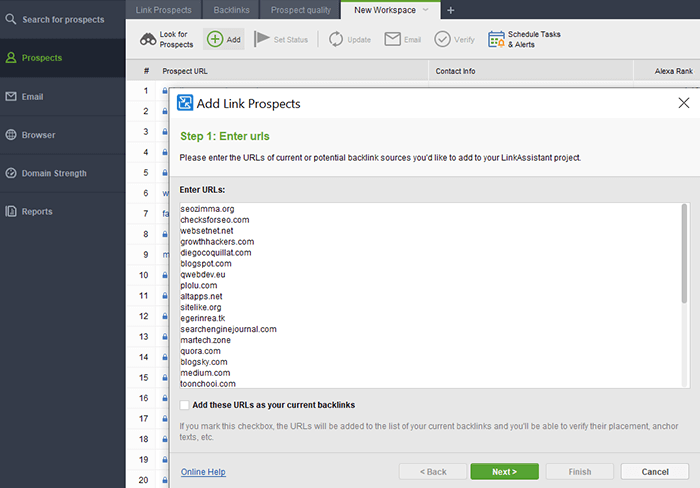Click the Set Status flag icon

click(262, 39)
